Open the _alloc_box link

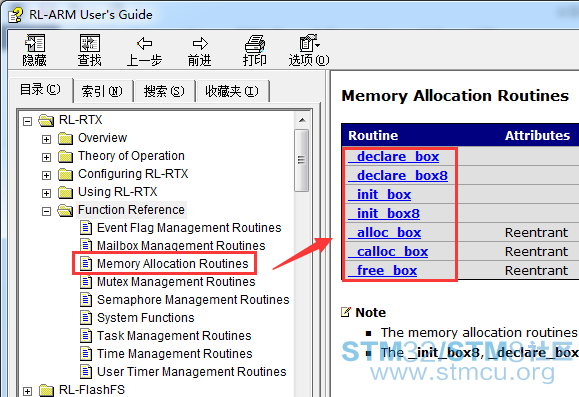[x=385, y=233]
